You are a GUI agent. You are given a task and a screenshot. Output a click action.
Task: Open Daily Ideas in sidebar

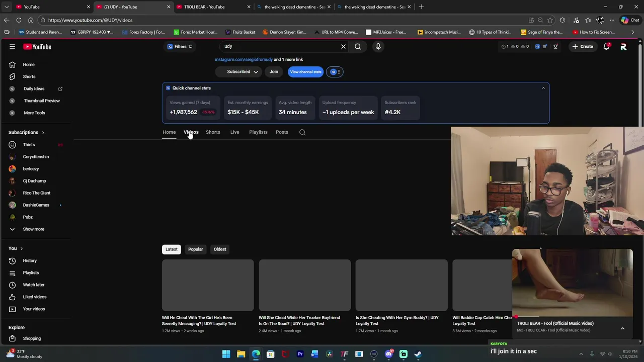tap(35, 88)
